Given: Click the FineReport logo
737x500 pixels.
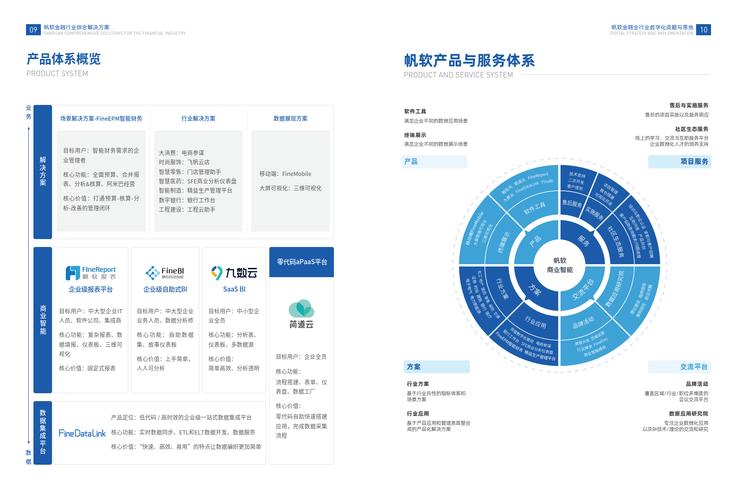Looking at the screenshot, I should 90,273.
